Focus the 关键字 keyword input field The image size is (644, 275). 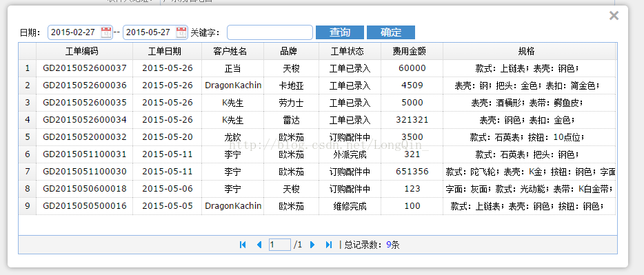pyautogui.click(x=270, y=32)
